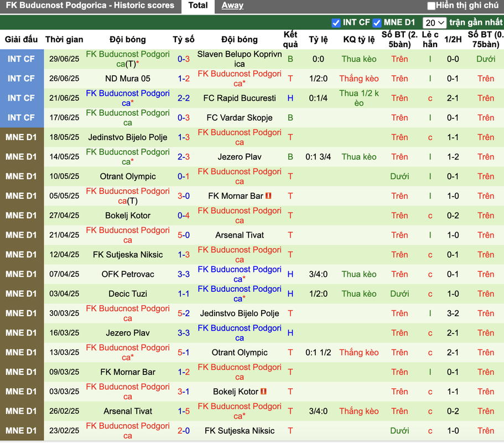
Task: Click Jezero Plav home team on 16/03/25
Action: 128,333
